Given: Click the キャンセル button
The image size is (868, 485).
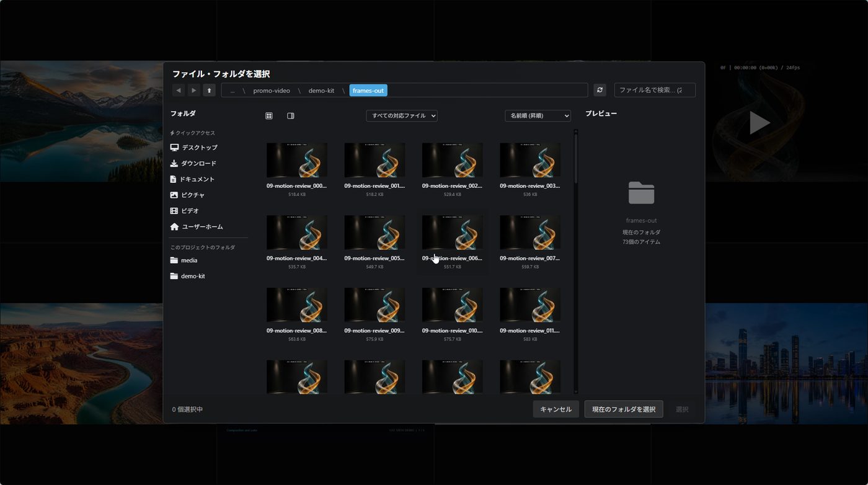Looking at the screenshot, I should click(x=556, y=409).
